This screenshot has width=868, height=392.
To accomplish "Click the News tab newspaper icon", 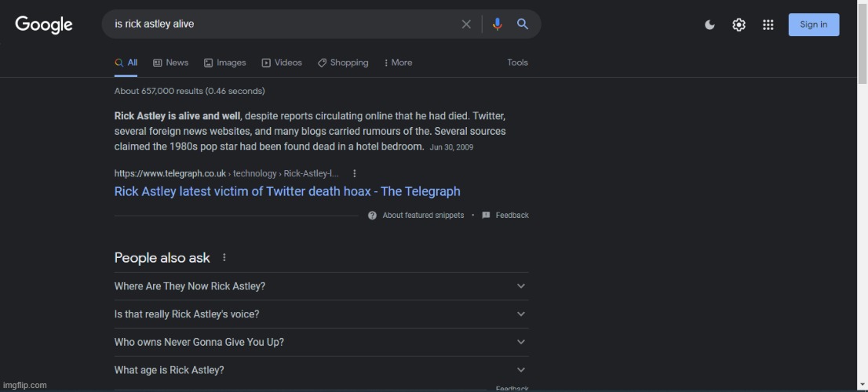I will [x=158, y=63].
